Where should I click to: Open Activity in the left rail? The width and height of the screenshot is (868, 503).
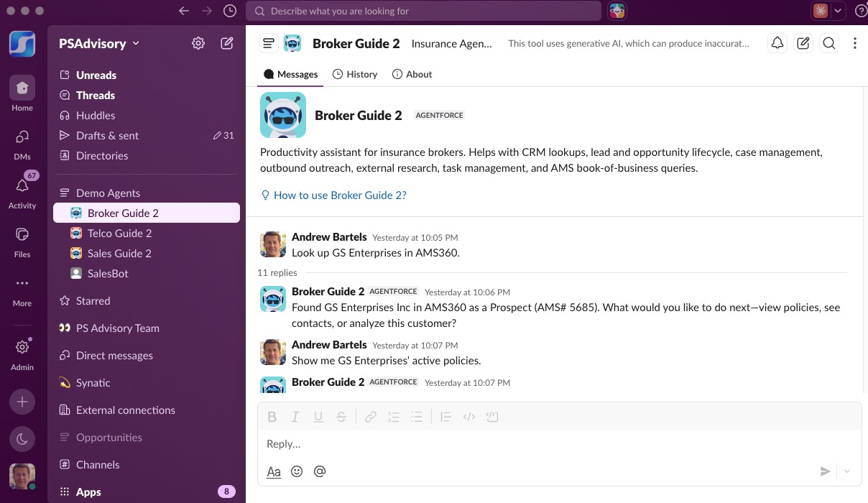pyautogui.click(x=22, y=192)
